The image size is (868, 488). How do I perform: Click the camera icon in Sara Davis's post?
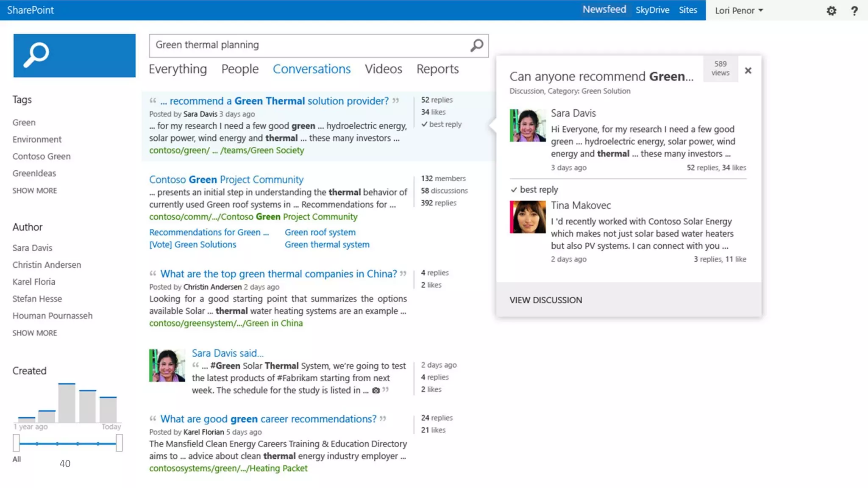tap(376, 391)
